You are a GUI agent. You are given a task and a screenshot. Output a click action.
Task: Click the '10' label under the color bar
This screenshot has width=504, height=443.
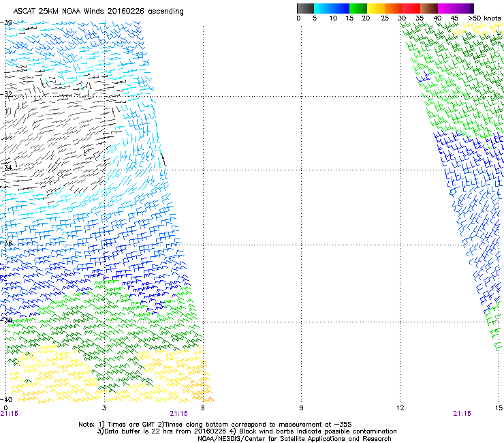333,18
